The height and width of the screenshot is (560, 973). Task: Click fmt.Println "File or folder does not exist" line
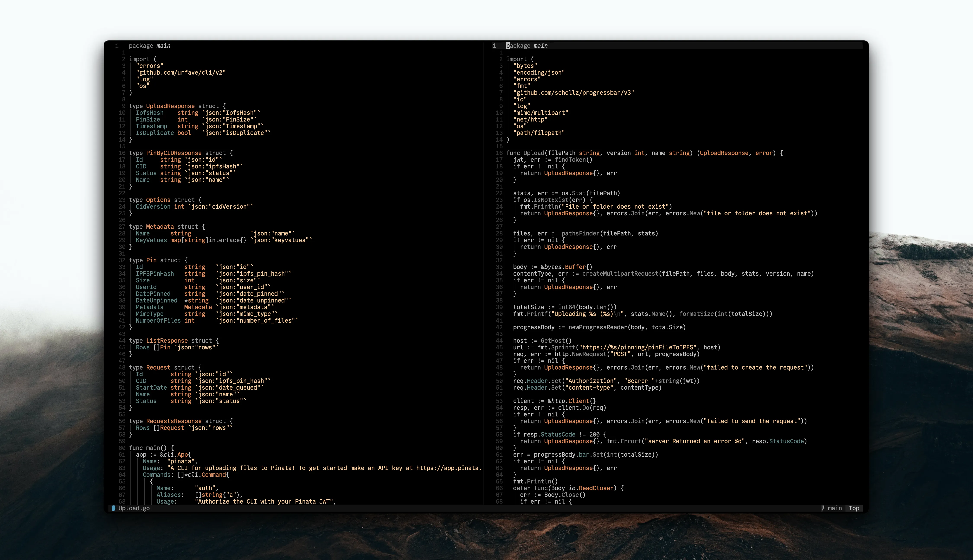tap(596, 206)
